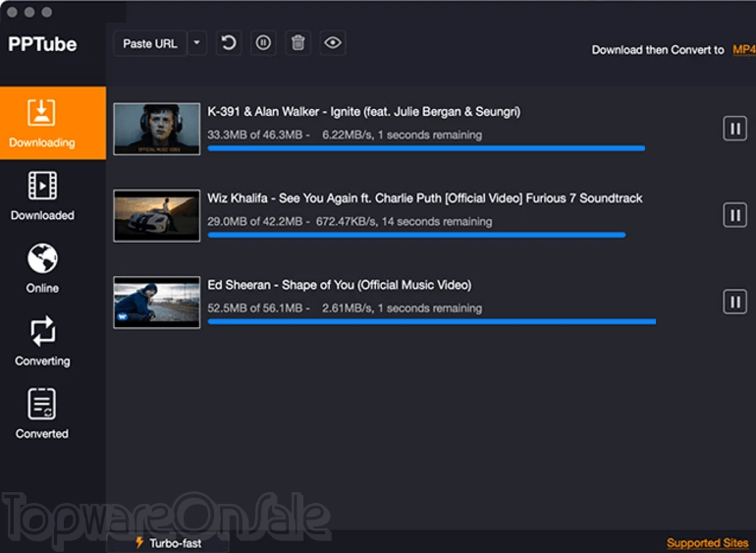Click the resume all circular arrow icon

(229, 43)
